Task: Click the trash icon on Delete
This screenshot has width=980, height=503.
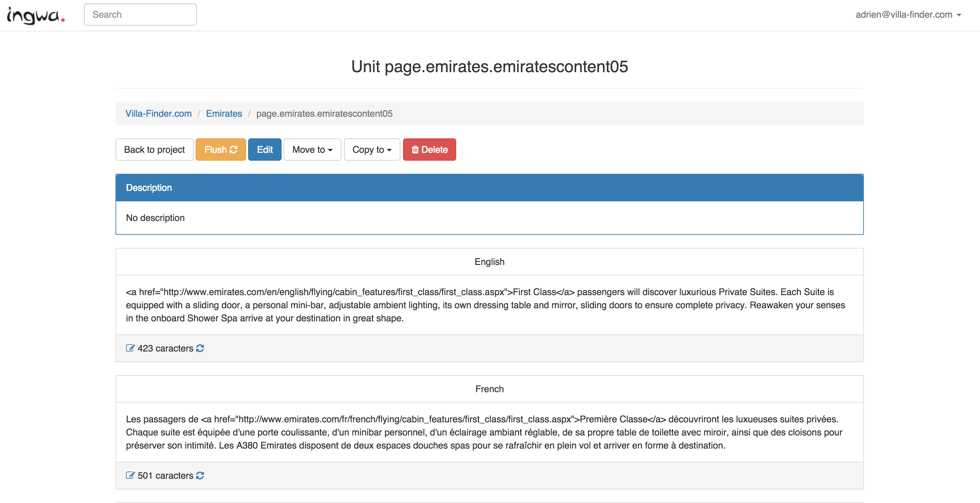Action: coord(415,150)
